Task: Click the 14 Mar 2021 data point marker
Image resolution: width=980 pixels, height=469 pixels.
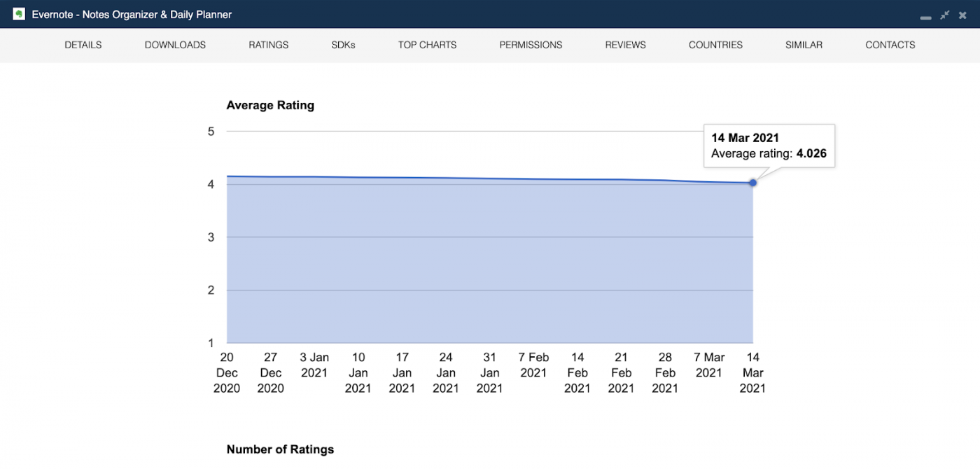Action: coord(752,183)
